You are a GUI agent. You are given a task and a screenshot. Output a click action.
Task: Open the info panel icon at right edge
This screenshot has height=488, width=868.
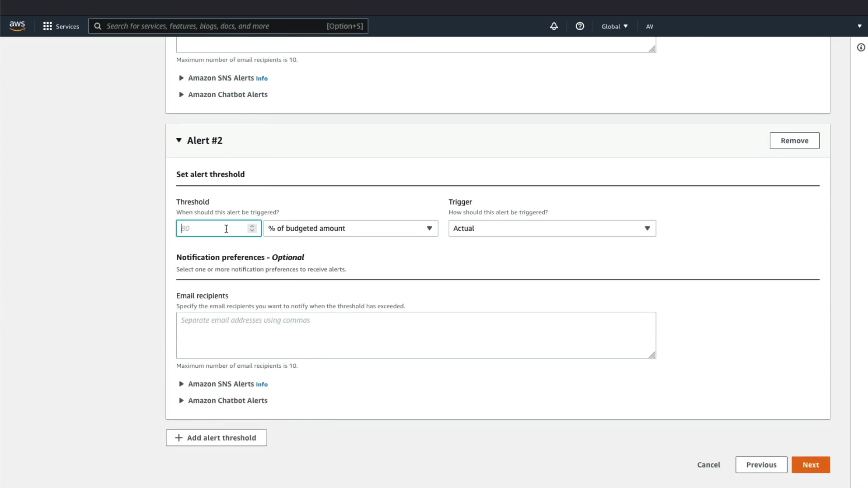861,47
